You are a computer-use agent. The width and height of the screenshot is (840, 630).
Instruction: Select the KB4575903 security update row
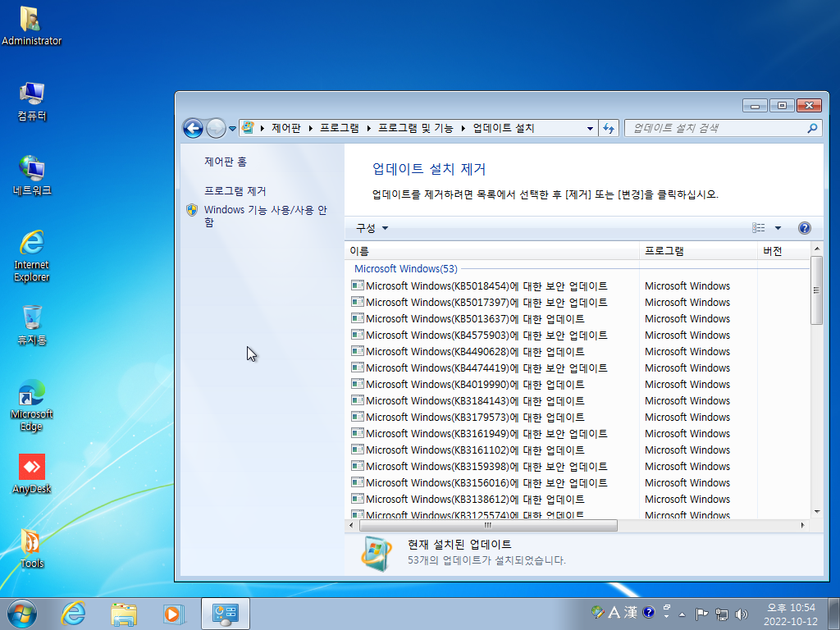click(x=578, y=336)
